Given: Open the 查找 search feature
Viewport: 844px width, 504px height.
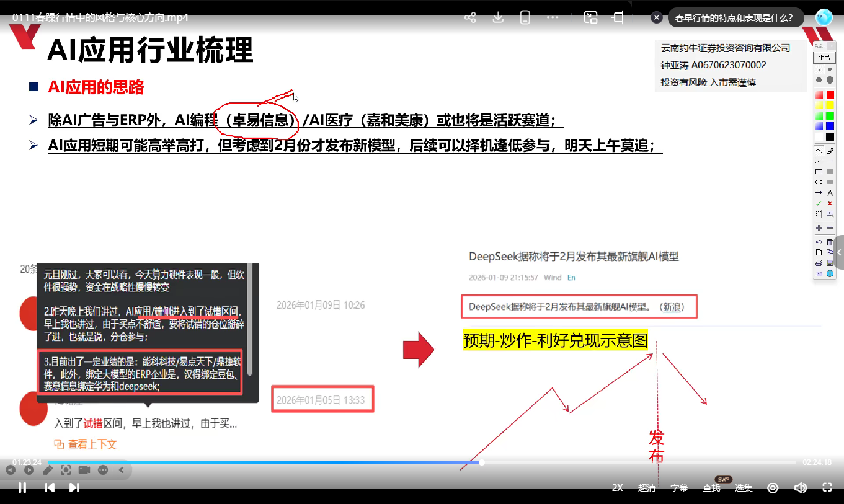Looking at the screenshot, I should pyautogui.click(x=711, y=488).
